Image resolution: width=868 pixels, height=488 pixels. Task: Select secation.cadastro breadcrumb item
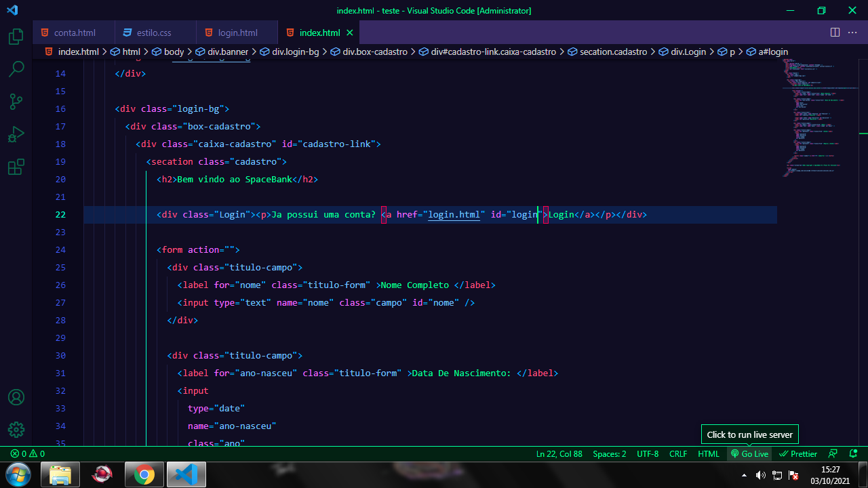point(608,52)
